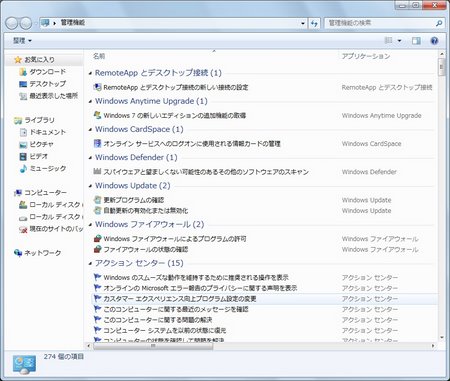Image resolution: width=450 pixels, height=381 pixels.
Task: Open the view options dropdown arrow
Action: (399, 41)
